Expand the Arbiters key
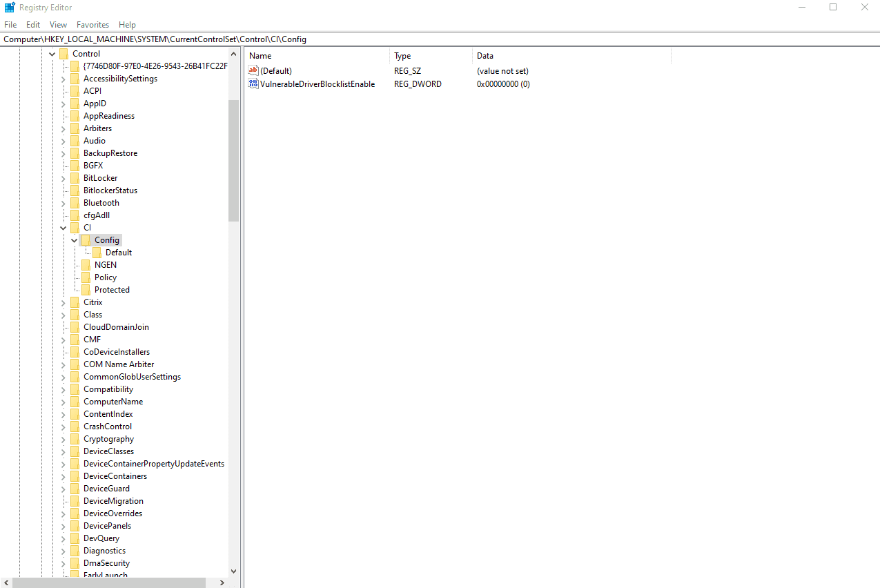The image size is (880, 588). [63, 128]
